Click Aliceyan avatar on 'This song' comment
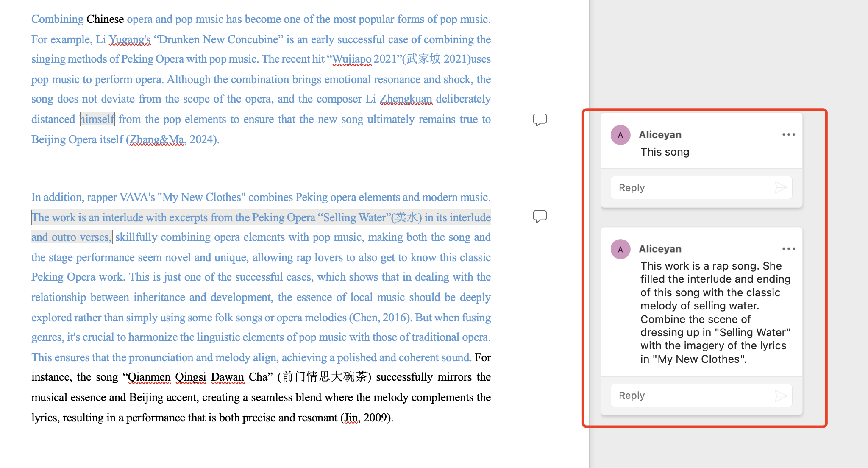Image resolution: width=868 pixels, height=468 pixels. coord(620,135)
